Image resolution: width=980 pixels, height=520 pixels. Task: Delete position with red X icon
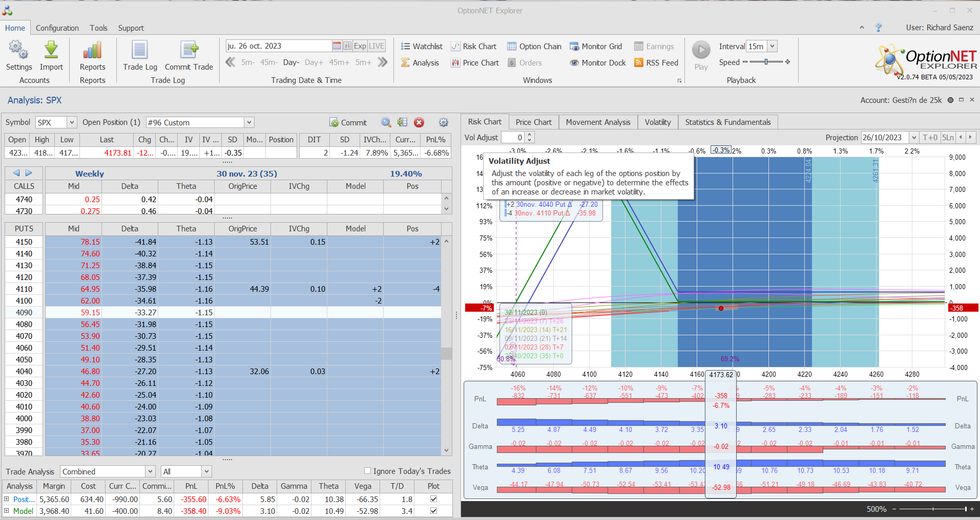point(419,122)
